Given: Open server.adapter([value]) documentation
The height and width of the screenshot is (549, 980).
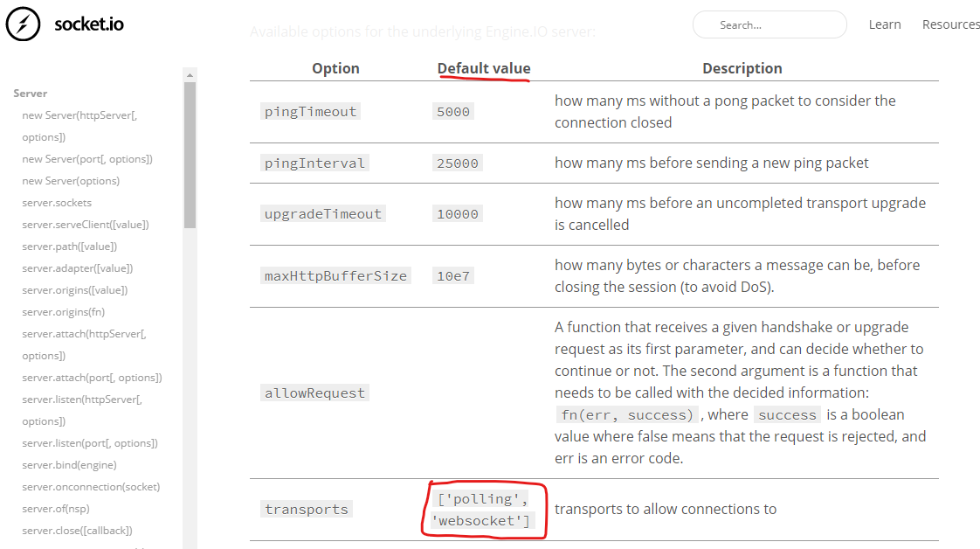Looking at the screenshot, I should (77, 268).
